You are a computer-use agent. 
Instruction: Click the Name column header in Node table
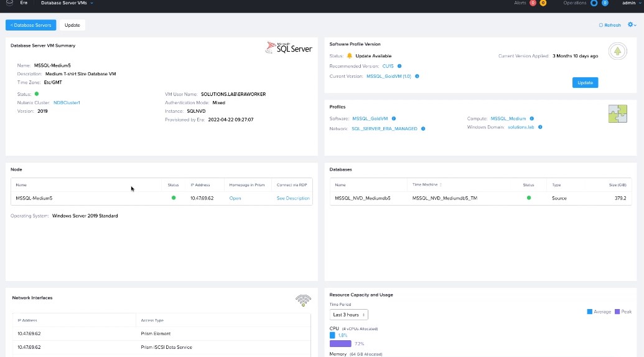pyautogui.click(x=21, y=185)
